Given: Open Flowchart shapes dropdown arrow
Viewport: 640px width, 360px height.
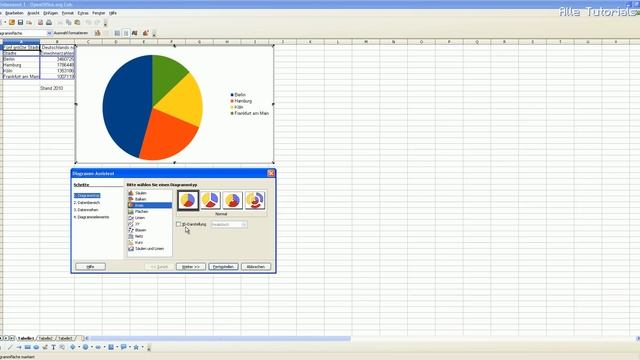Looking at the screenshot, I should pyautogui.click(x=117, y=347).
